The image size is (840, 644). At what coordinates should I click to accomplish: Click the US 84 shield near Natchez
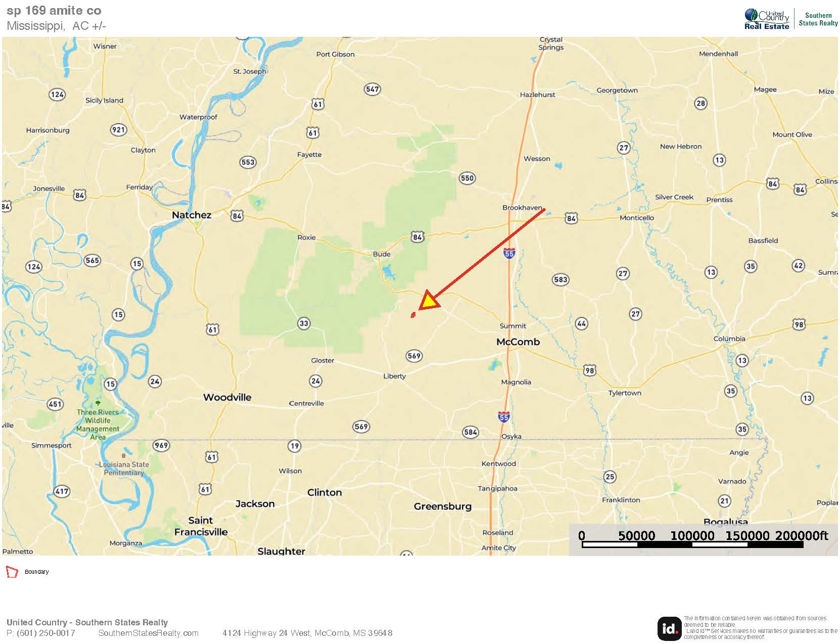tap(237, 216)
